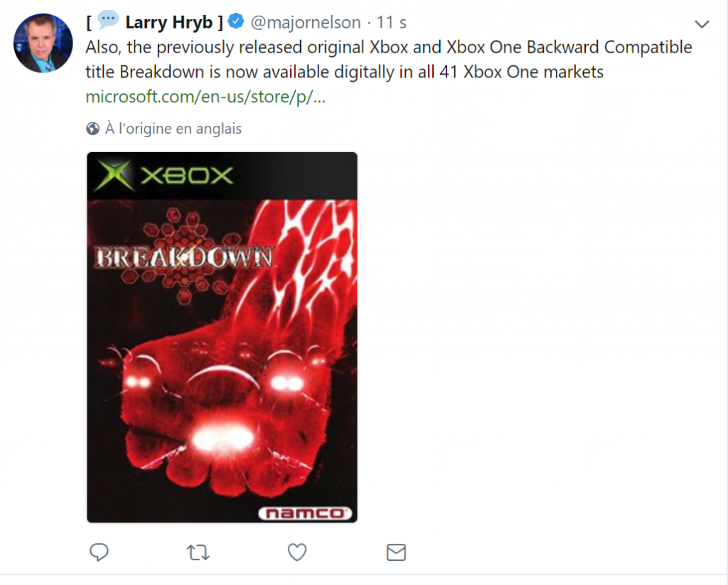Image resolution: width=728 pixels, height=585 pixels.
Task: Open the 11 s timestamp
Action: pyautogui.click(x=392, y=22)
